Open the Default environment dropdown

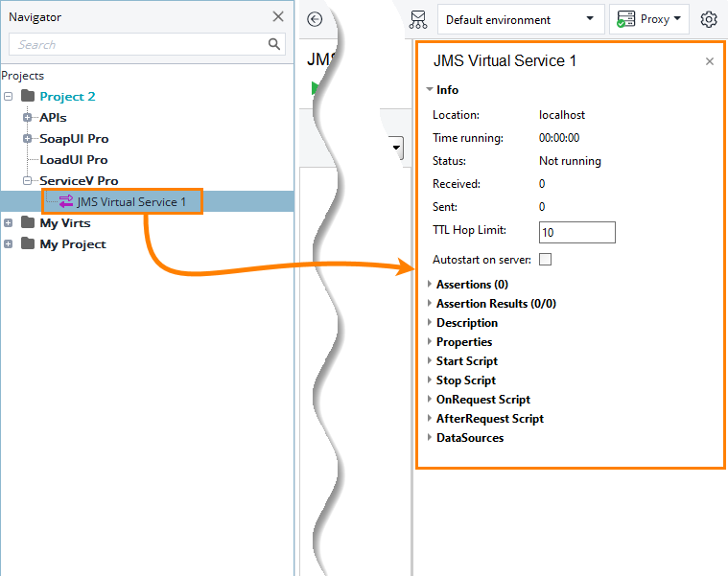tap(521, 19)
